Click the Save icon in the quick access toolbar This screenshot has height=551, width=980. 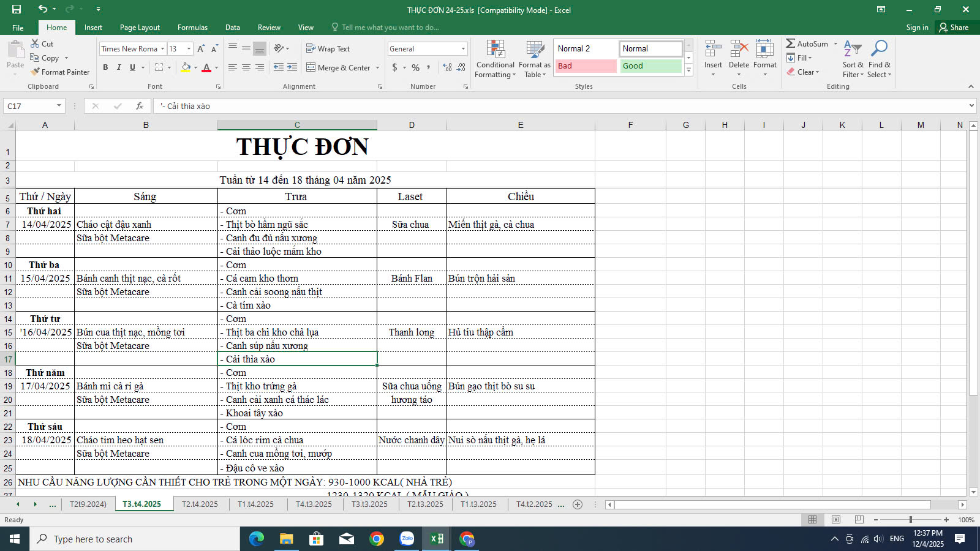coord(17,9)
